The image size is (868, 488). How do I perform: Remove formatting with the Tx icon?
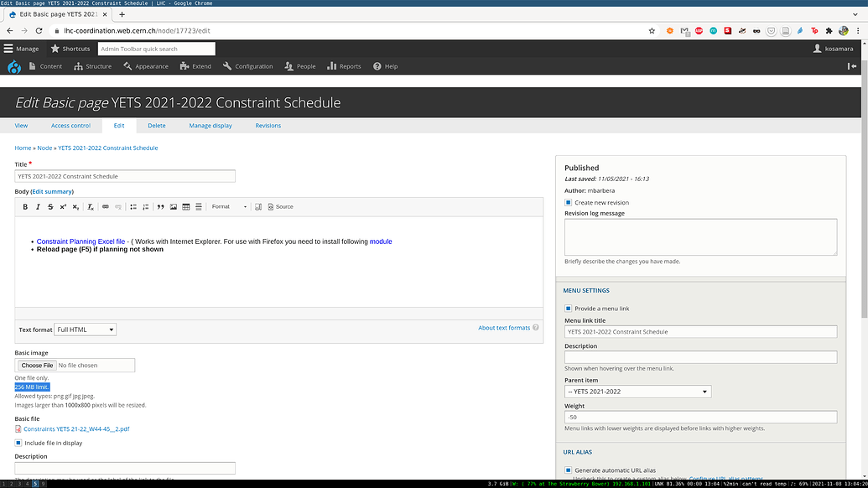pyautogui.click(x=91, y=207)
